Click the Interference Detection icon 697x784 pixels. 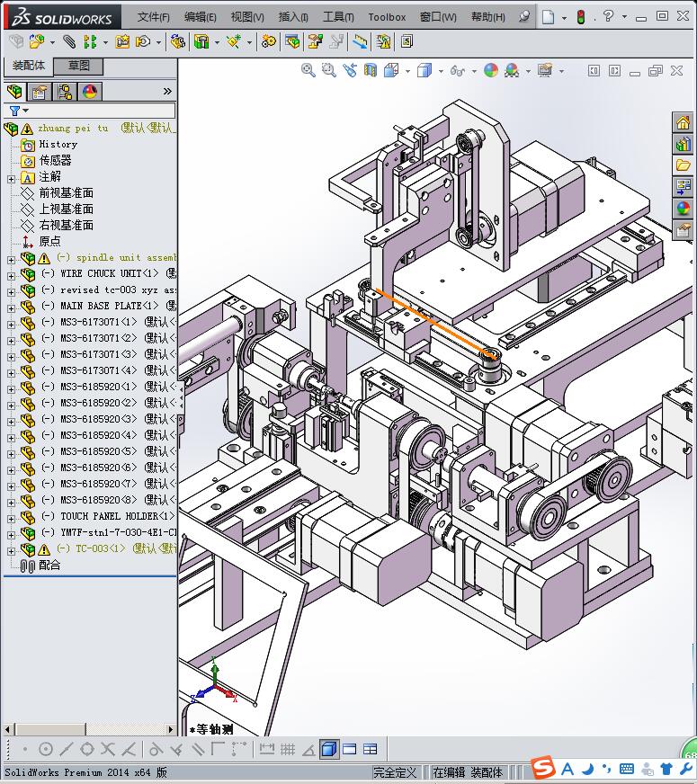pos(383,41)
